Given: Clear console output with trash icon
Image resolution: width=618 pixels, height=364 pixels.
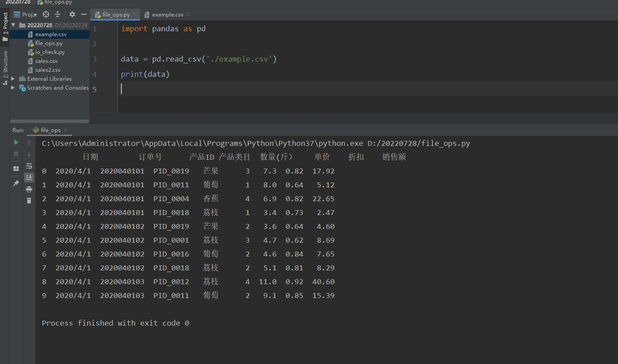Looking at the screenshot, I should [29, 201].
